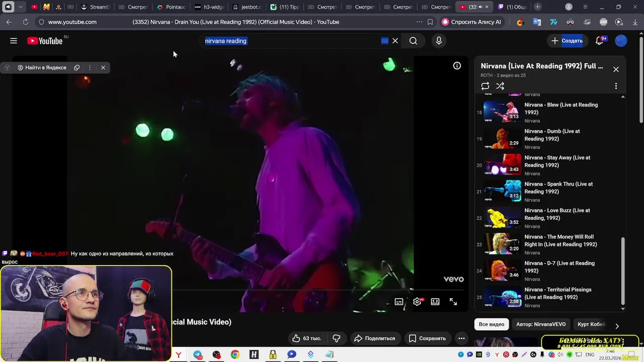Open Telegram from the taskbar
644x362 pixels.
[x=198, y=354]
